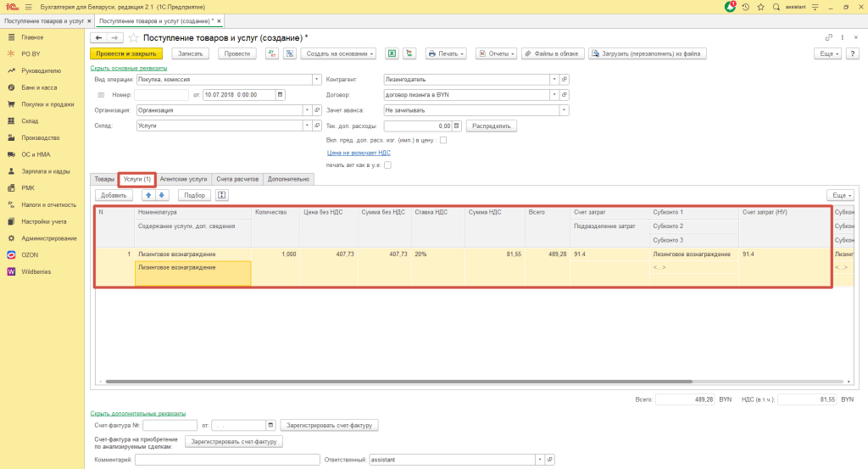Expand Договор dropdown arrow

click(554, 95)
